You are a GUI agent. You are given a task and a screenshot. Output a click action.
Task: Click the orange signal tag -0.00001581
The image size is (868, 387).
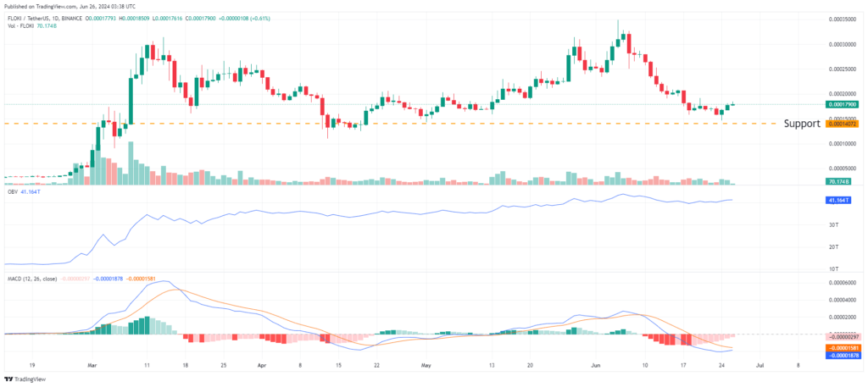(843, 347)
